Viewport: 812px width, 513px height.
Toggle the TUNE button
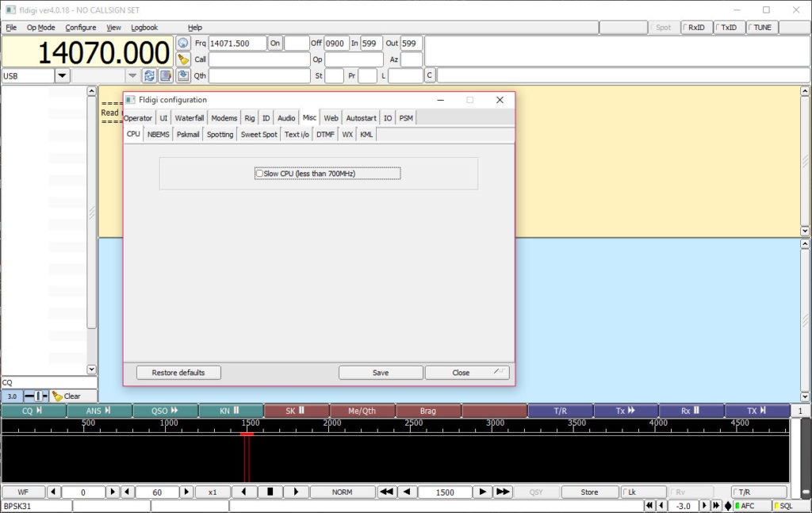pyautogui.click(x=761, y=28)
